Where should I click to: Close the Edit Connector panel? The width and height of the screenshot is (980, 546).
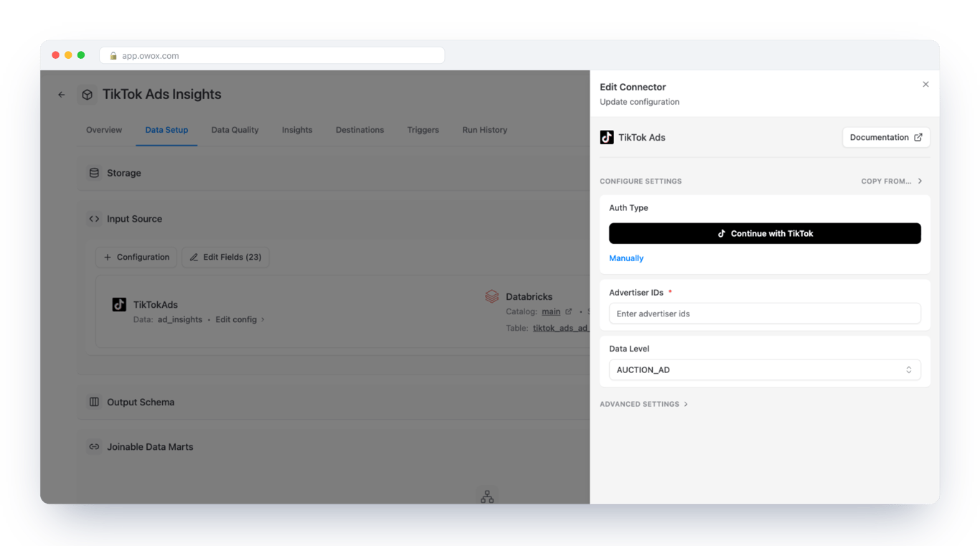925,85
